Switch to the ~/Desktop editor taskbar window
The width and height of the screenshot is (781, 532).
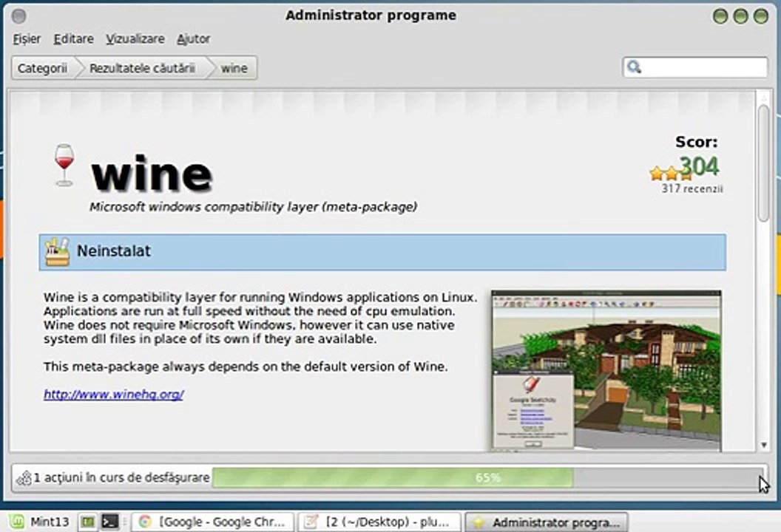click(379, 522)
